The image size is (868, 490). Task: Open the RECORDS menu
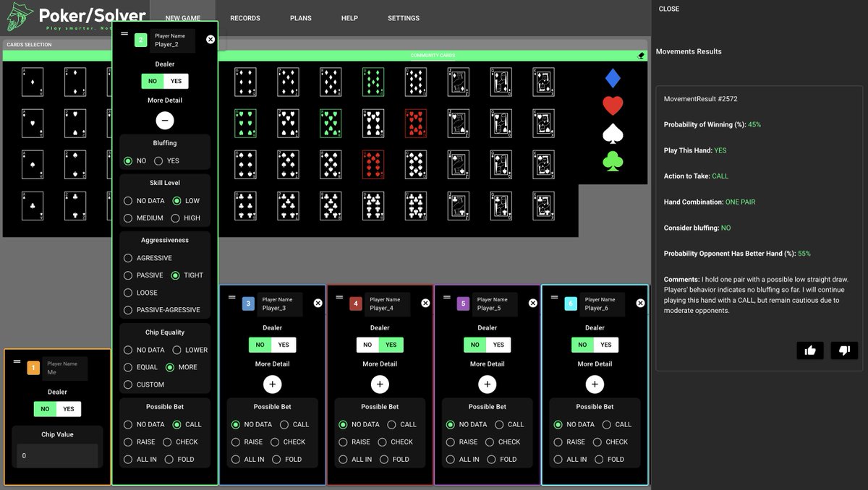pyautogui.click(x=245, y=18)
